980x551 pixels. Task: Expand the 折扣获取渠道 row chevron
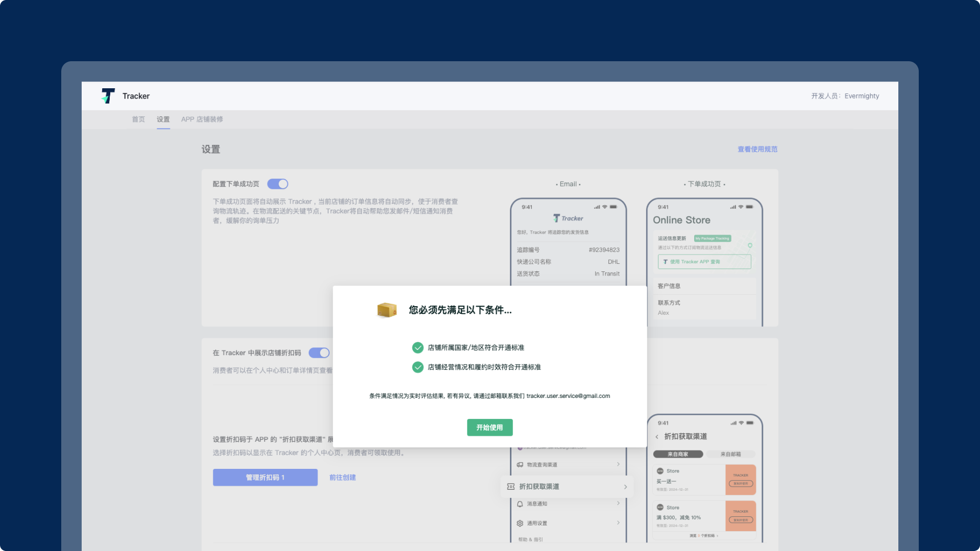pos(625,487)
